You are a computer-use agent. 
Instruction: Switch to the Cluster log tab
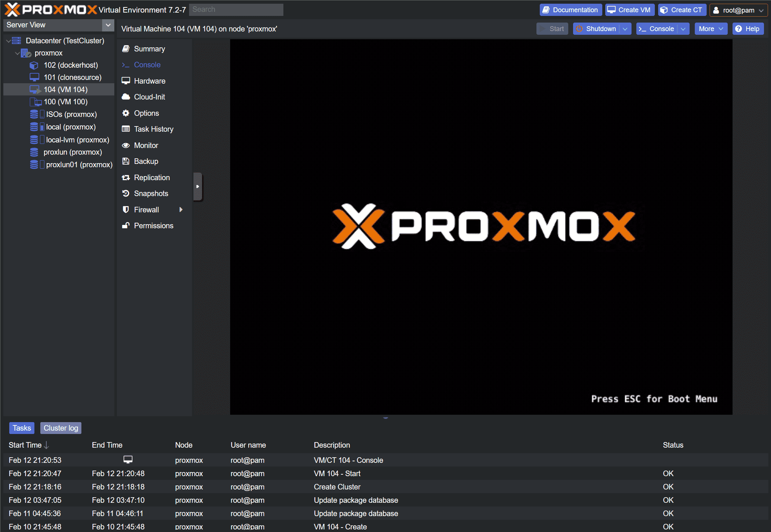tap(61, 428)
